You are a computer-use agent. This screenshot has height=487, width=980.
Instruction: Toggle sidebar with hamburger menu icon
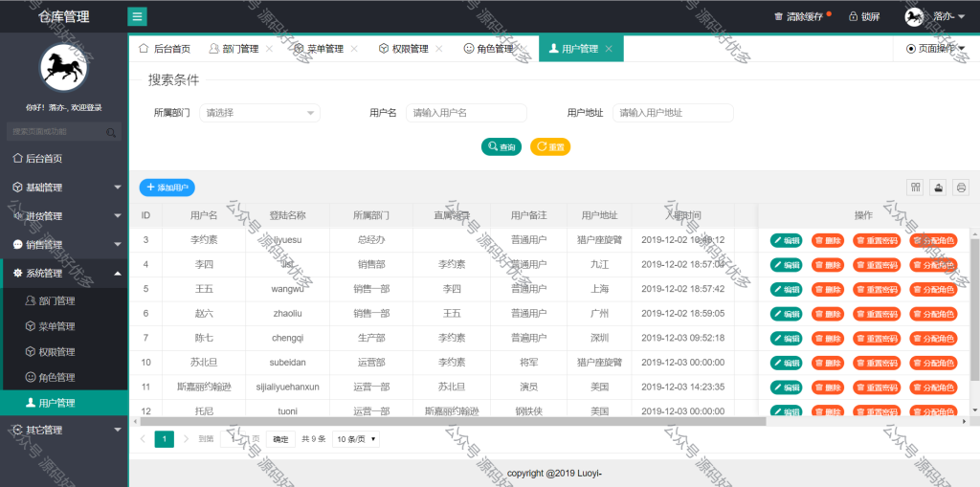(x=138, y=16)
